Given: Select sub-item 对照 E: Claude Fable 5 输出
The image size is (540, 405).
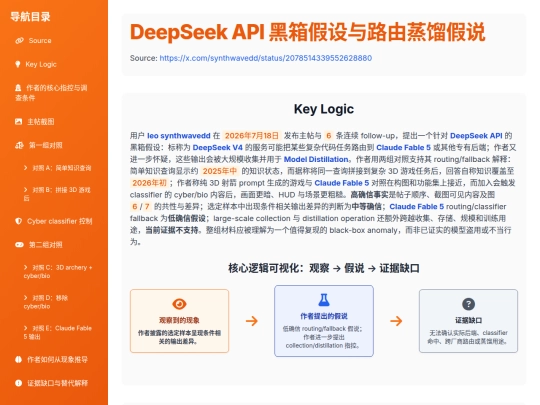Looking at the screenshot, I should (58, 332).
